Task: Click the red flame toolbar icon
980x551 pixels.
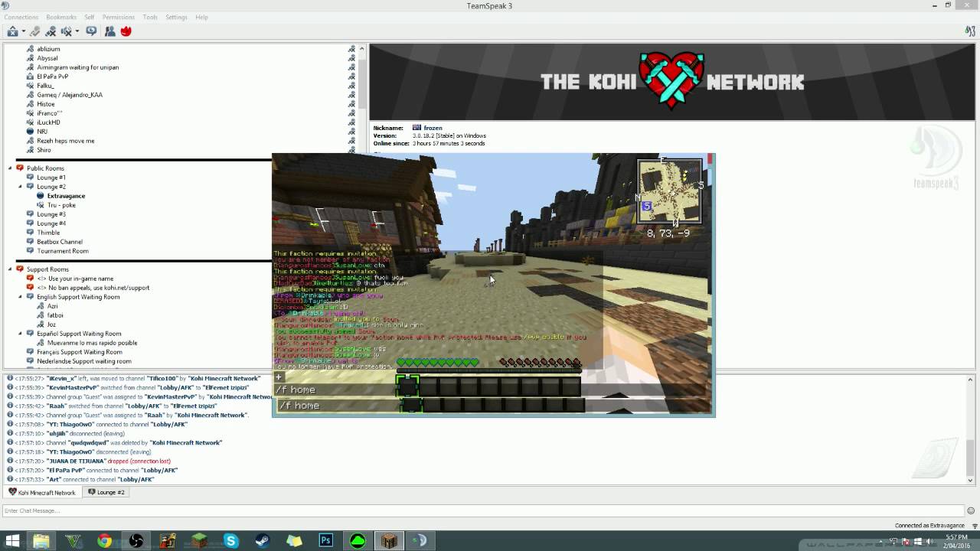Action: point(126,31)
